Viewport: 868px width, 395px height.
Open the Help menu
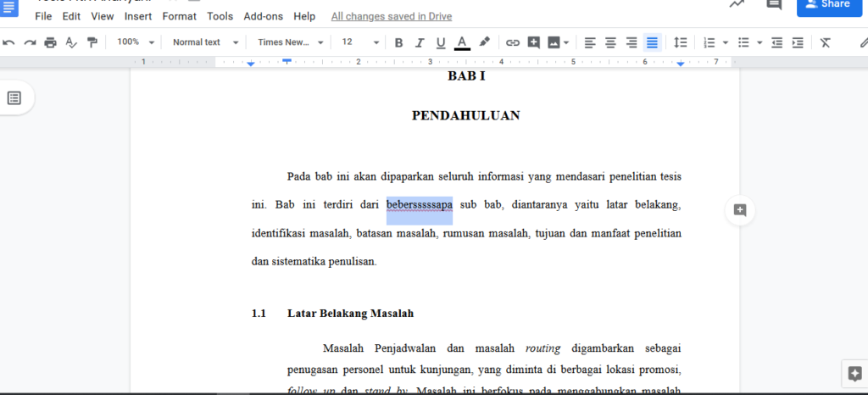[304, 16]
